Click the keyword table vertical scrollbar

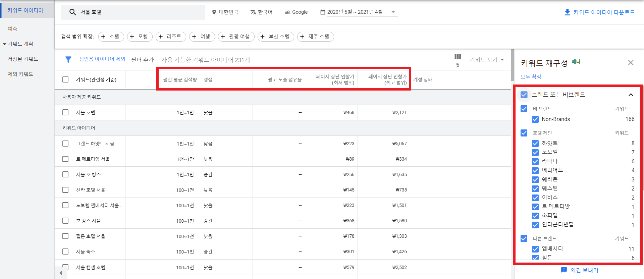[x=513, y=65]
